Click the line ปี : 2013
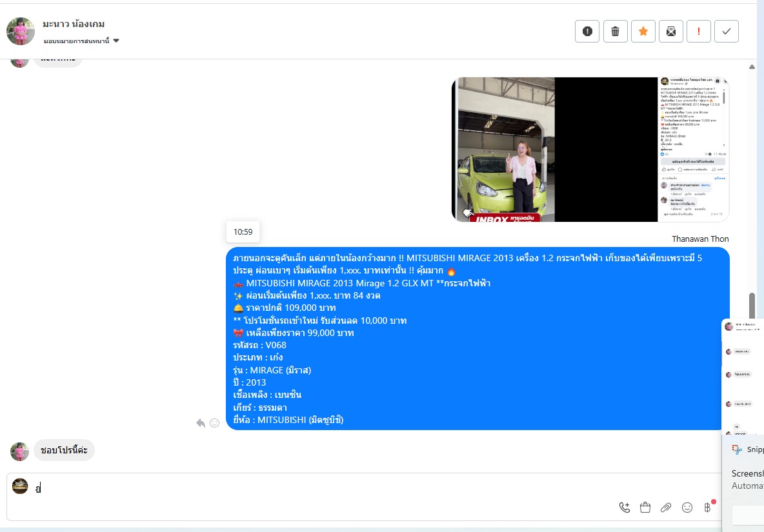 pyautogui.click(x=250, y=382)
